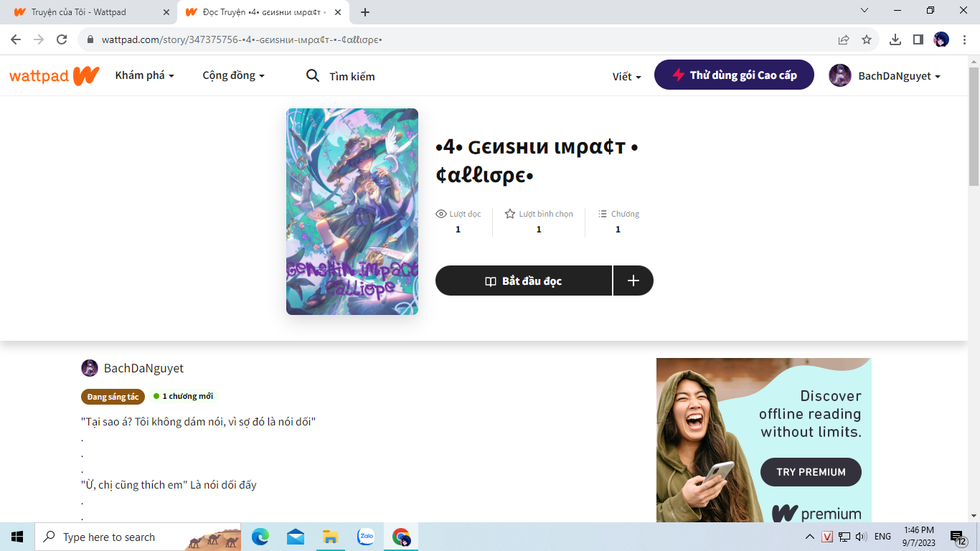
Task: Close the 'Truyện của Tôi' tab
Action: coord(166,12)
